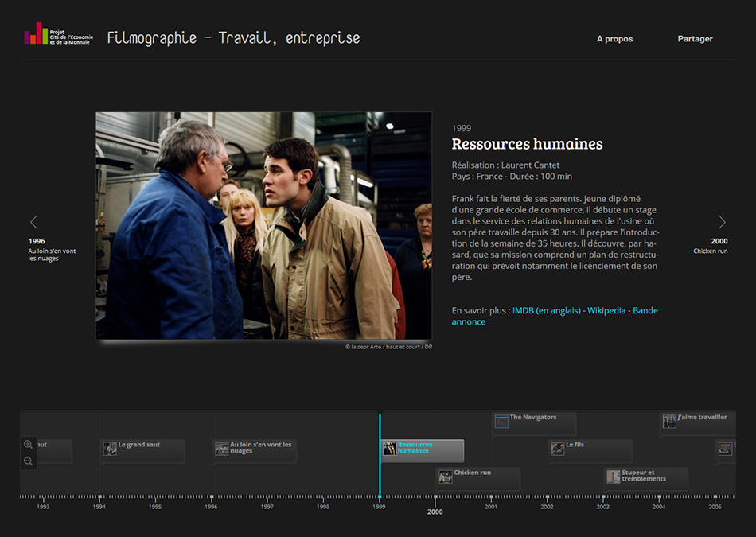Select Au loin s'en vont les nuages marker

(x=254, y=451)
